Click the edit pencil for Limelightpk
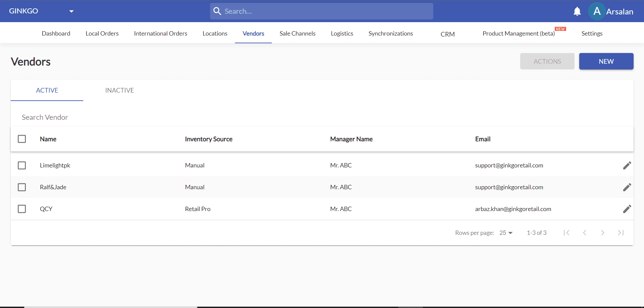 pos(627,165)
